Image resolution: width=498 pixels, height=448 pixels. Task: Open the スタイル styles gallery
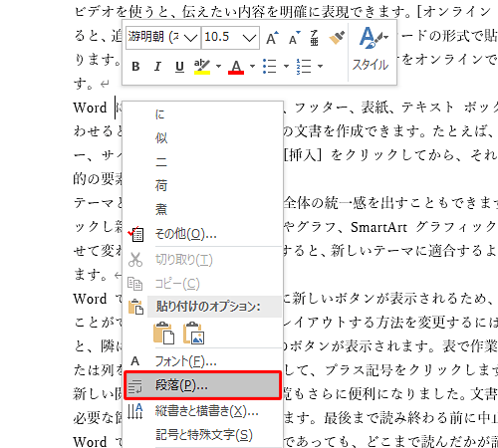[372, 50]
